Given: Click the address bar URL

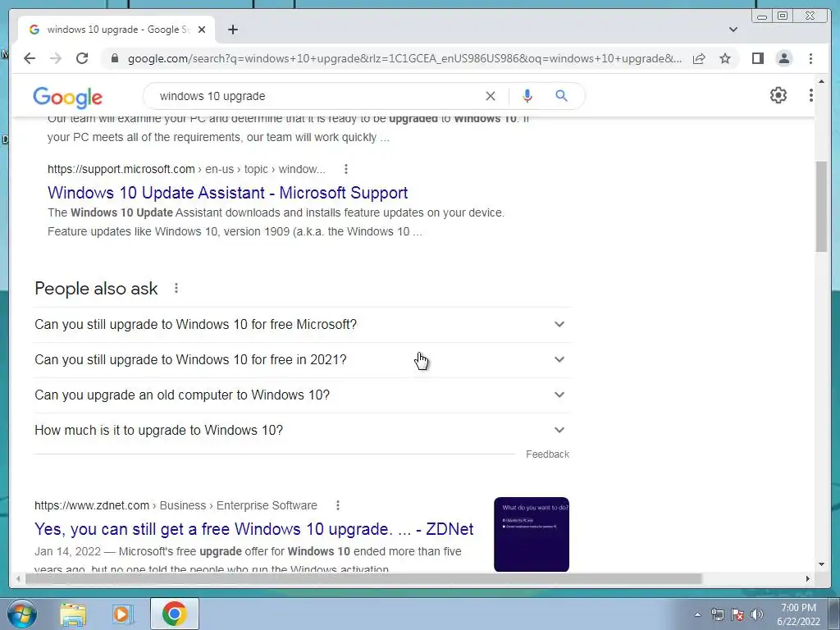Looking at the screenshot, I should point(404,58).
